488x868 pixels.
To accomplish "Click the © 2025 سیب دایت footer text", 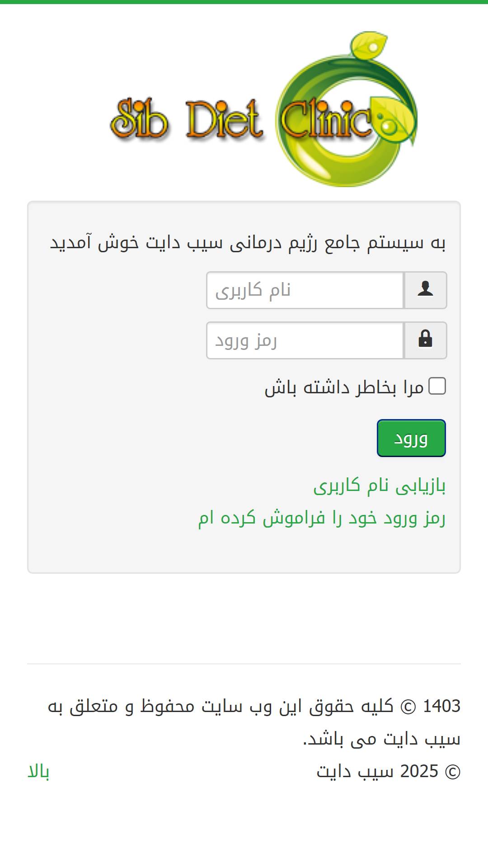I will 389,771.
